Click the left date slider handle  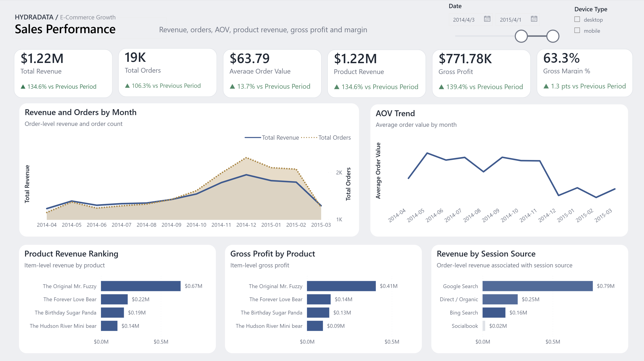(x=521, y=36)
